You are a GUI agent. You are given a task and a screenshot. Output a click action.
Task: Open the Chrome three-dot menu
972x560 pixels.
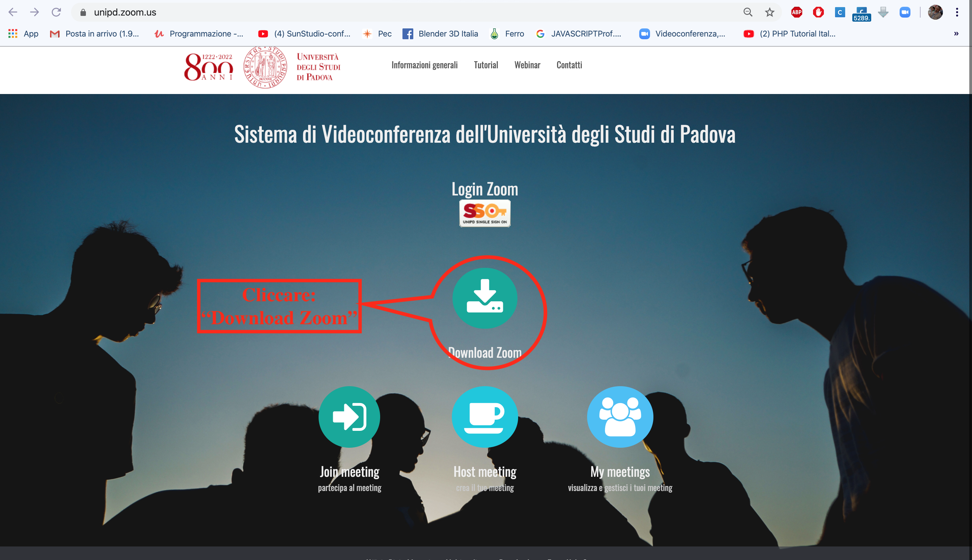957,12
